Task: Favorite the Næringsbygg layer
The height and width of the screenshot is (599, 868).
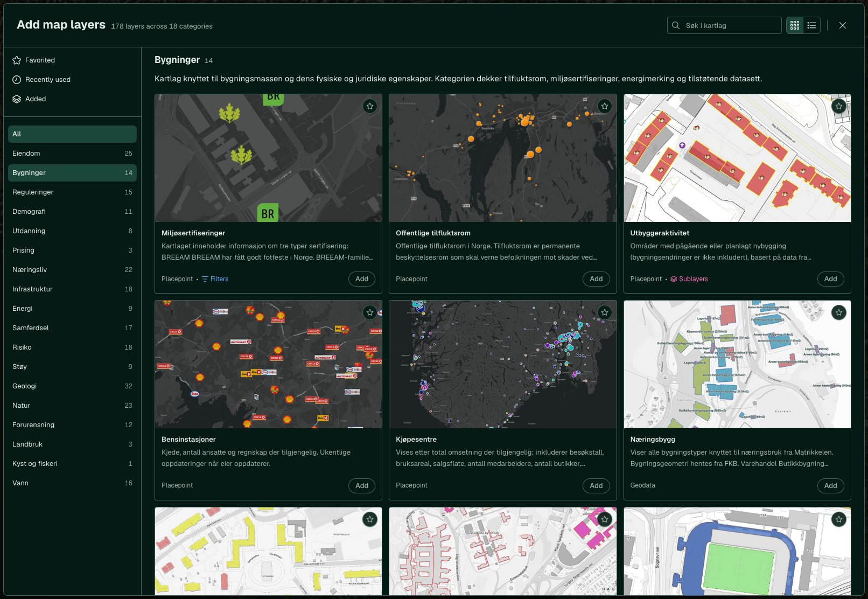Action: (x=839, y=312)
